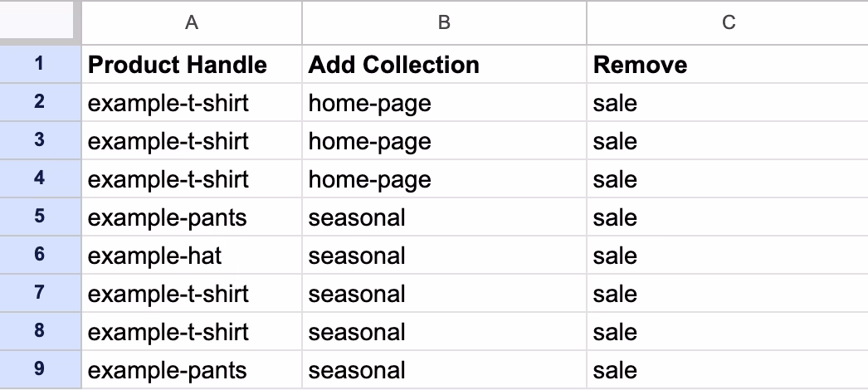Select row 7 via its row number
868x390 pixels.
point(40,293)
